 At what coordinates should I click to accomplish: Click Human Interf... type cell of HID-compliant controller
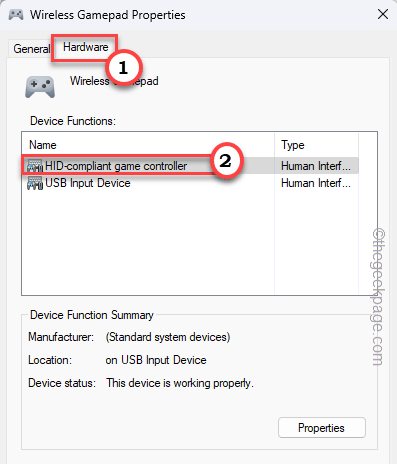316,166
